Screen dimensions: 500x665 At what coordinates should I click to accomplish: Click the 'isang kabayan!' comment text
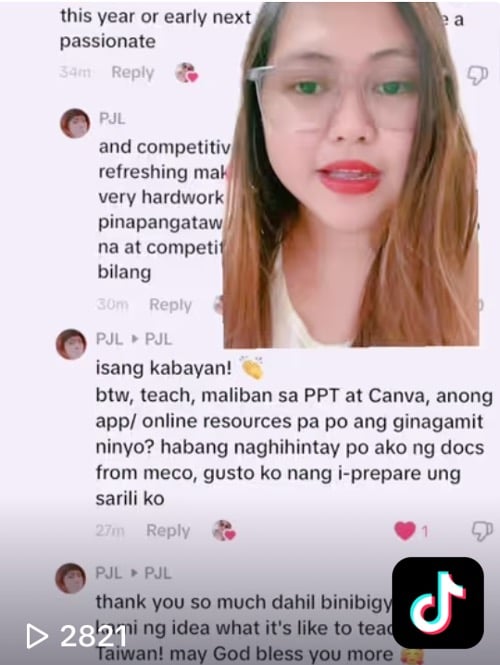point(163,368)
